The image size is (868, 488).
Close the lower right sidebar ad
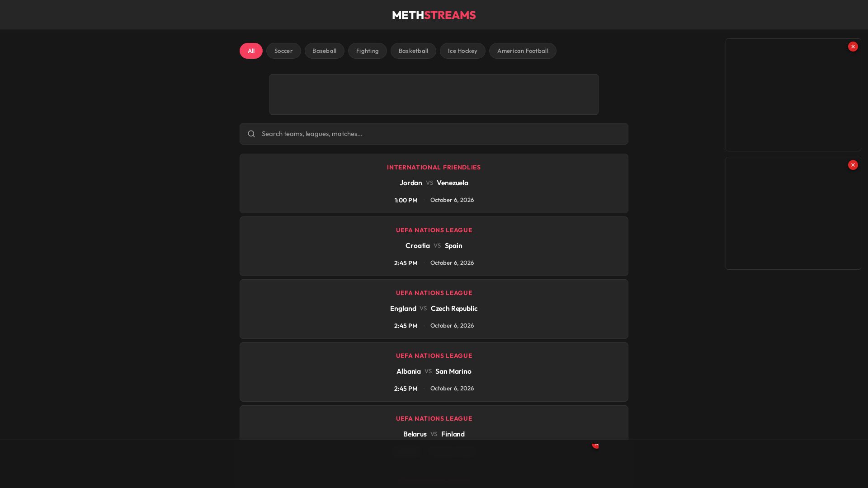(853, 165)
